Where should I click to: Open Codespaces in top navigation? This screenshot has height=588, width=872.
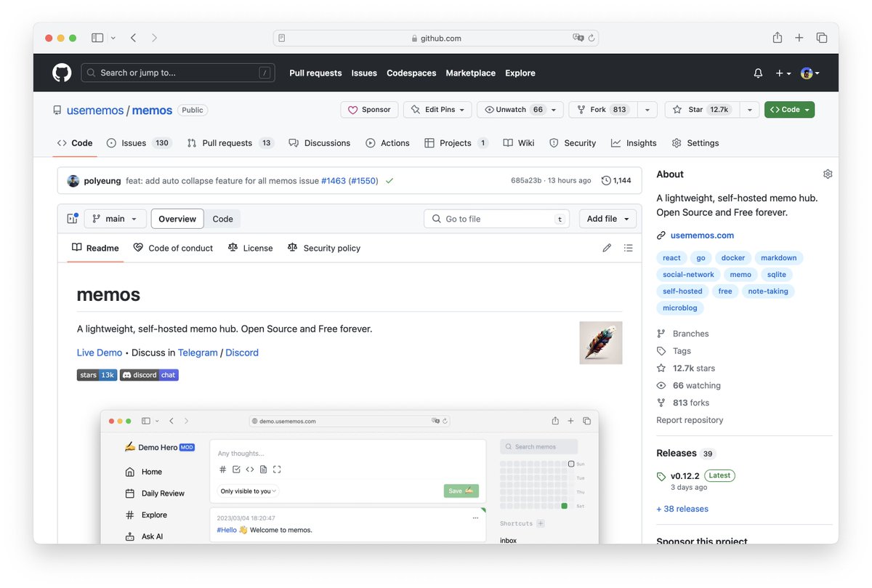point(411,73)
